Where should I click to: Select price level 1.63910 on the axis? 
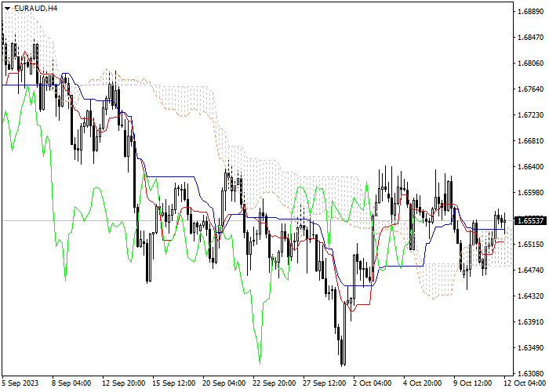(530, 322)
